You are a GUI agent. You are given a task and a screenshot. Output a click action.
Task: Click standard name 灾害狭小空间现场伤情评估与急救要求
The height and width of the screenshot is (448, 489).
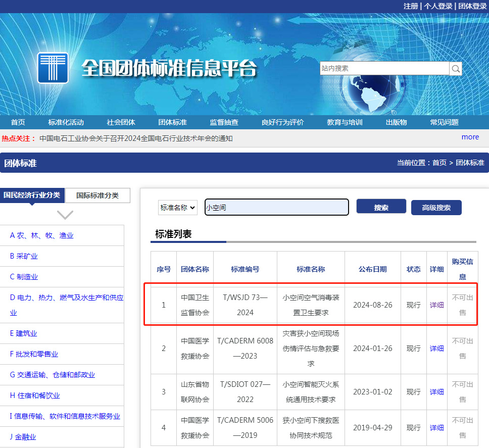click(x=311, y=348)
